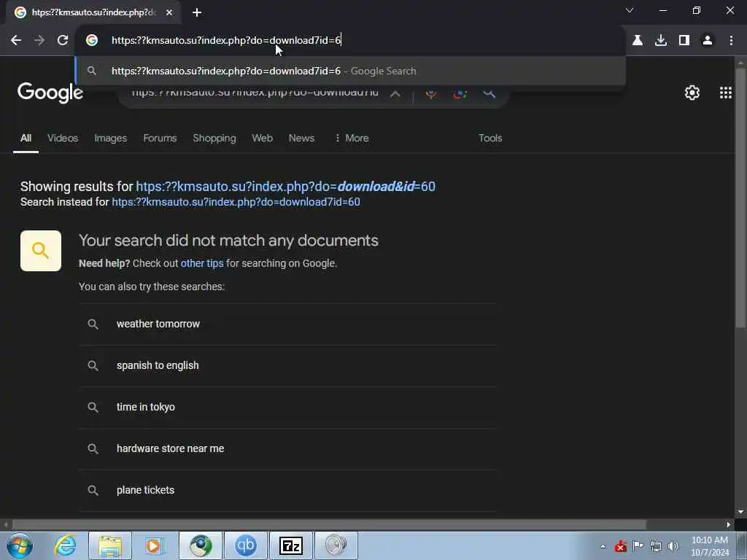Open Windows Media Player taskbar icon
The image size is (747, 560).
coord(154,545)
